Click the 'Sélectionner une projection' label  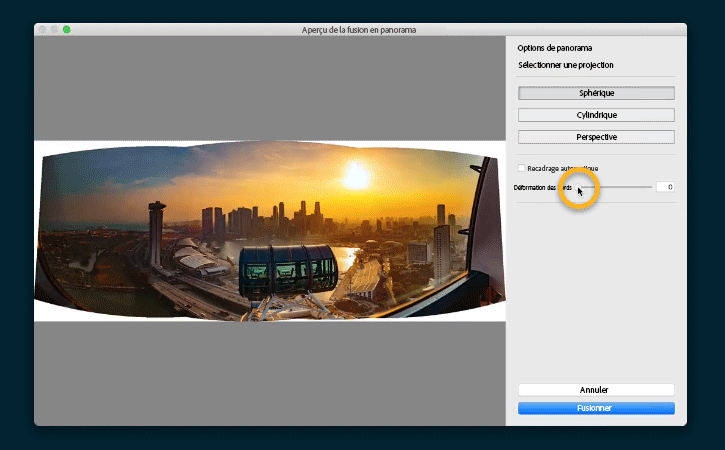(565, 65)
